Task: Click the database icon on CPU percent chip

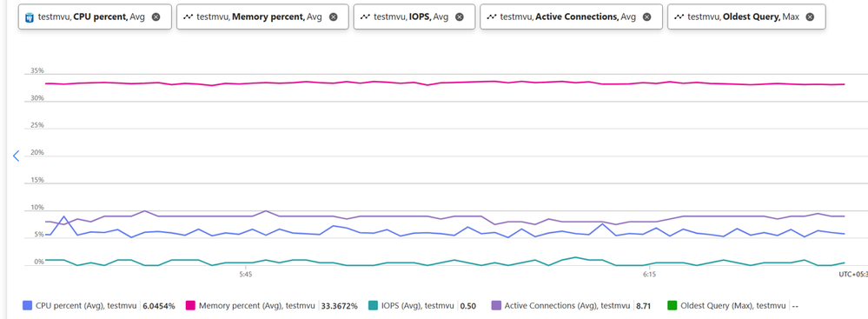Action: pos(30,17)
